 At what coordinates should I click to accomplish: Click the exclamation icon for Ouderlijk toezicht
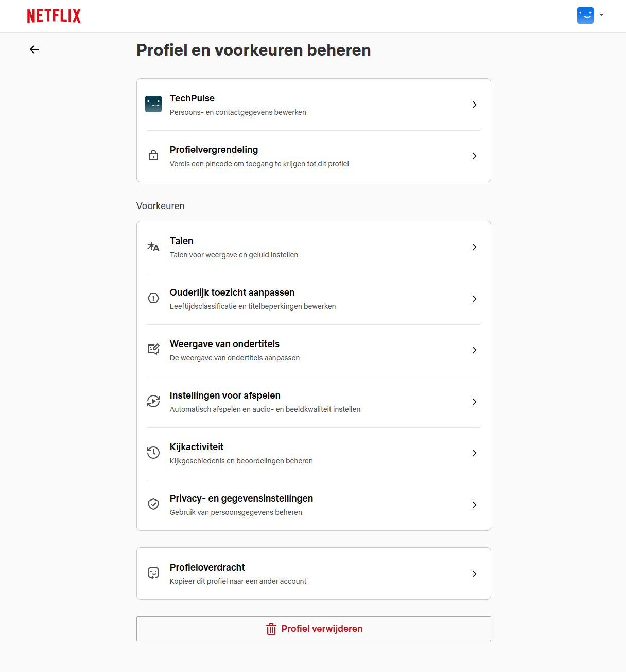[x=153, y=298]
